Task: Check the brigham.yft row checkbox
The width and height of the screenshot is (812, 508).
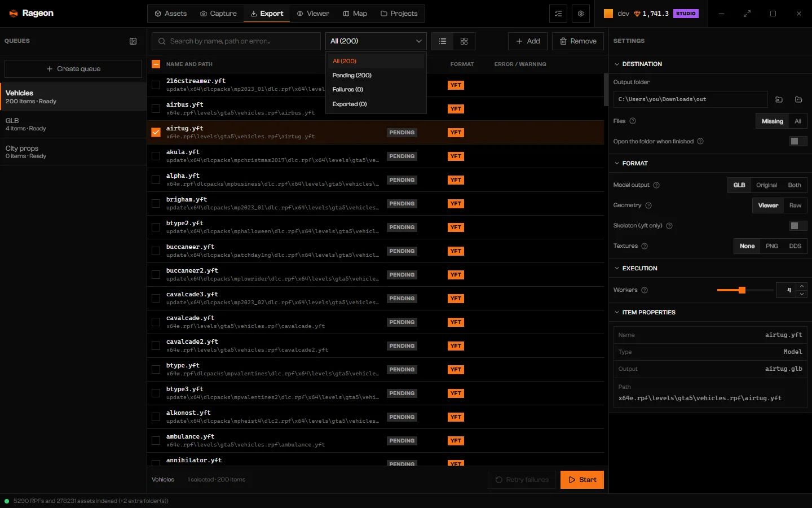Action: [156, 204]
